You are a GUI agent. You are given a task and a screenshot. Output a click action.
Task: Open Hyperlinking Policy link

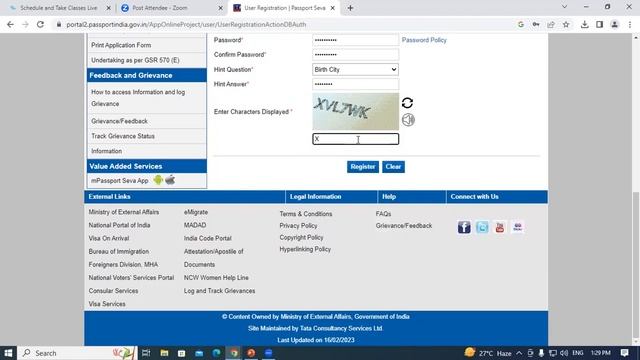tap(305, 249)
